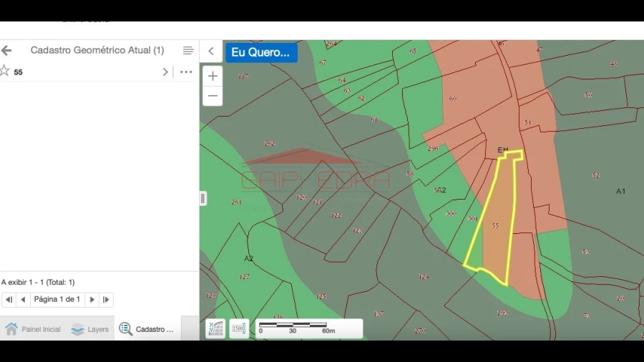Open the coordinates widget icon

coord(215,328)
